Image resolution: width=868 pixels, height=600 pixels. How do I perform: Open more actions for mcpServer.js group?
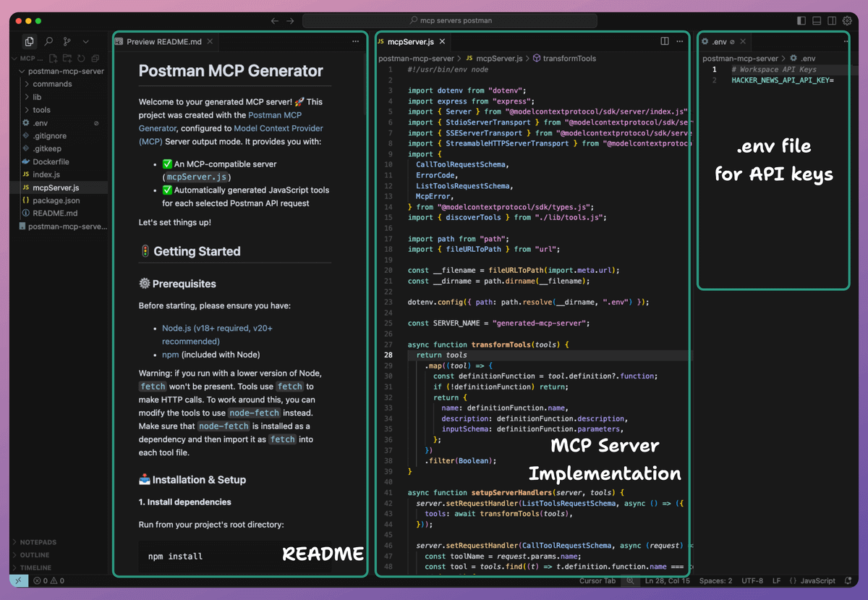(680, 42)
